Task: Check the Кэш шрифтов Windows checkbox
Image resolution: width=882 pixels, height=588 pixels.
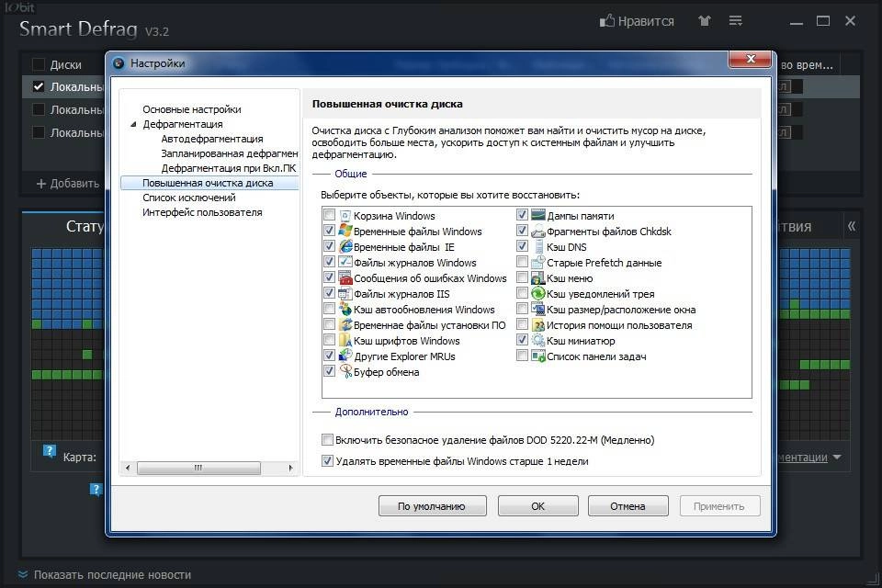Action: click(x=329, y=341)
